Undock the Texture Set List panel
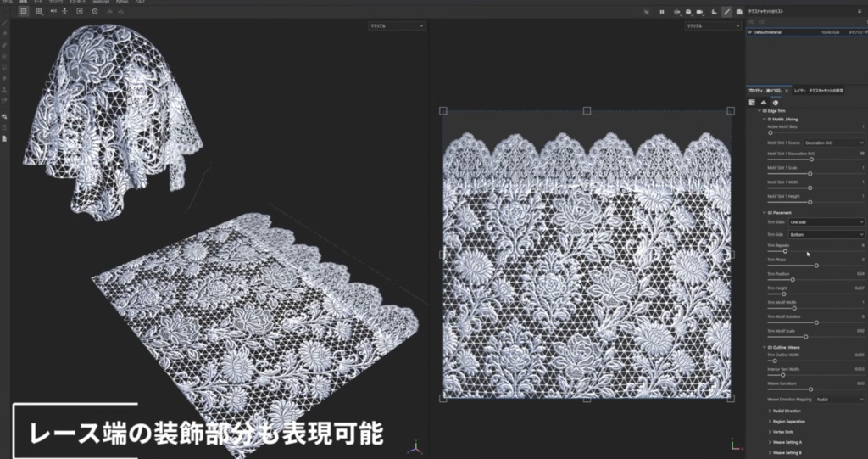This screenshot has width=868, height=459. click(860, 11)
